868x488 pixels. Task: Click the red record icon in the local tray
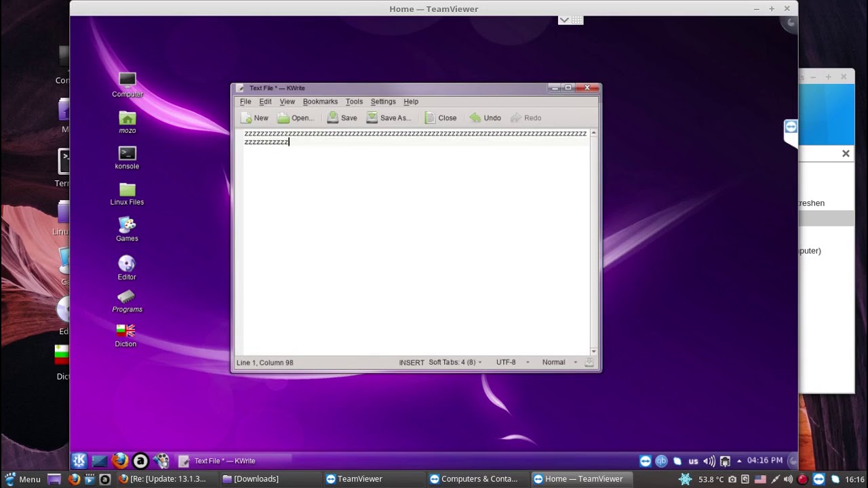803,479
